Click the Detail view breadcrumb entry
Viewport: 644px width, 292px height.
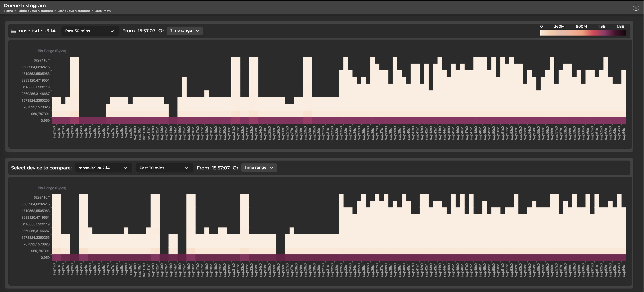pos(103,11)
